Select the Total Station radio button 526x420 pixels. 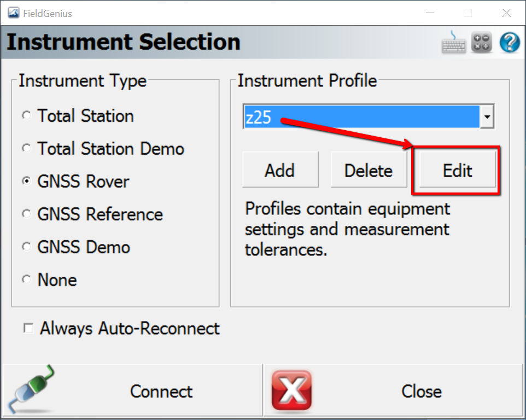coord(26,116)
